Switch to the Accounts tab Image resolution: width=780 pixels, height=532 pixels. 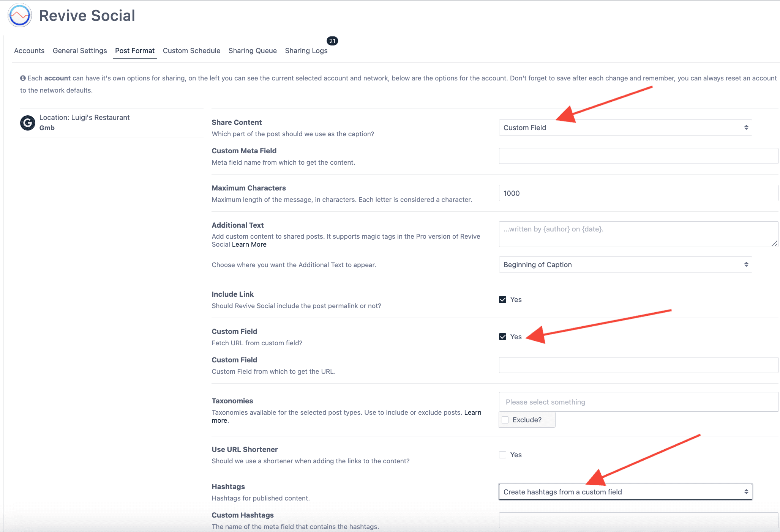tap(29, 51)
